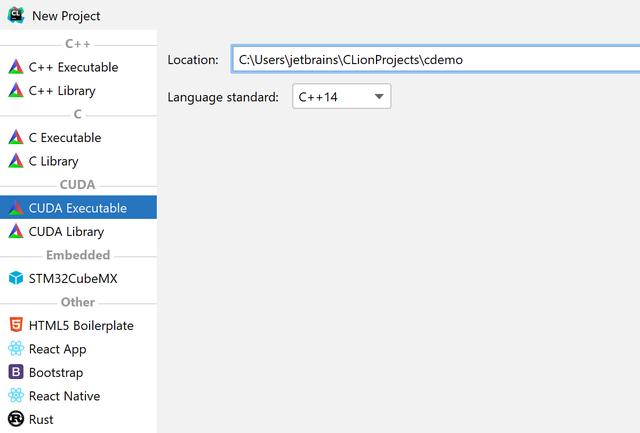Select the React Native template

(x=78, y=396)
